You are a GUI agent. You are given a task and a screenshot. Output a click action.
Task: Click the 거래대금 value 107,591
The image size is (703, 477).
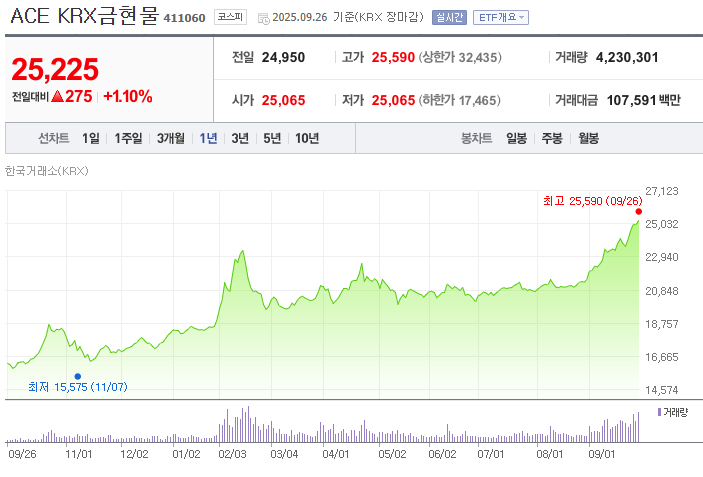[631, 100]
